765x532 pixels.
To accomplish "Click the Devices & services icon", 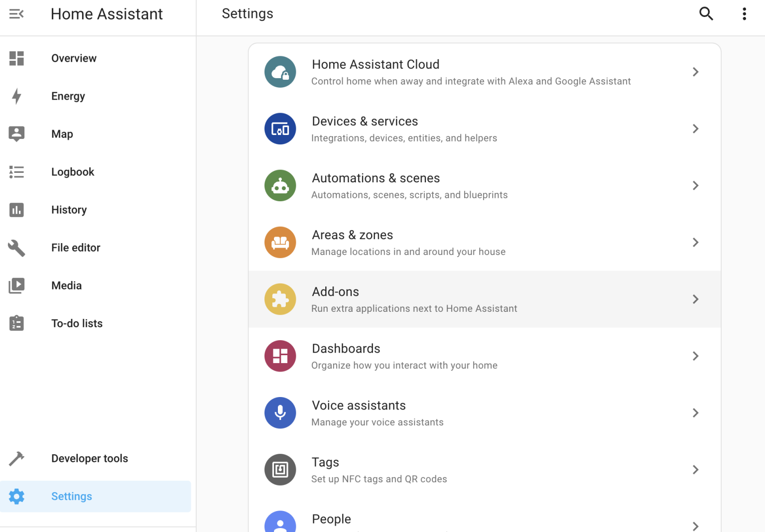I will point(280,129).
